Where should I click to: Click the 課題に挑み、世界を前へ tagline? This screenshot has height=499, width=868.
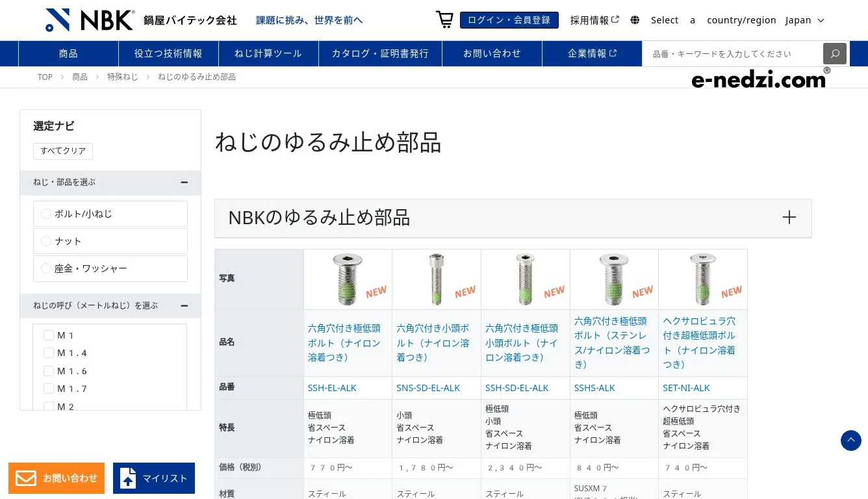coord(309,20)
